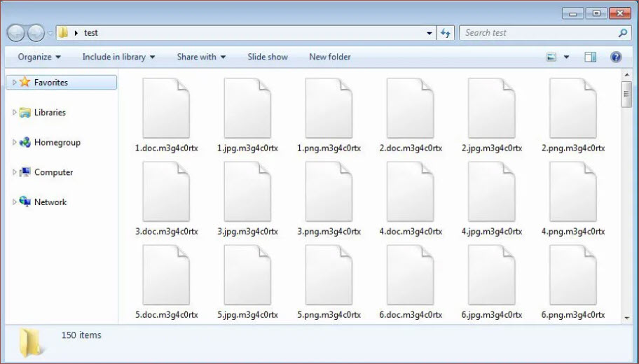Click the Forward navigation arrow button

pyautogui.click(x=36, y=33)
